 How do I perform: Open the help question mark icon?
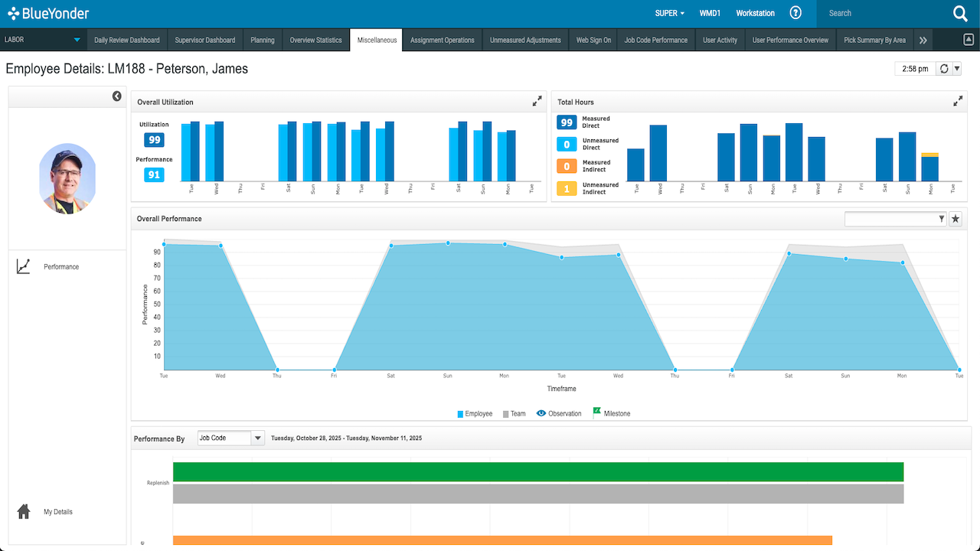[795, 13]
